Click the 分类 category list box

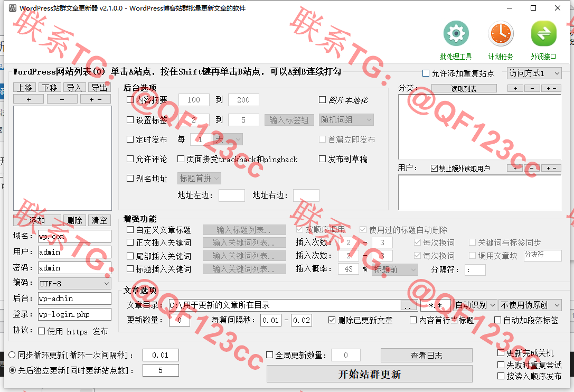(x=480, y=127)
